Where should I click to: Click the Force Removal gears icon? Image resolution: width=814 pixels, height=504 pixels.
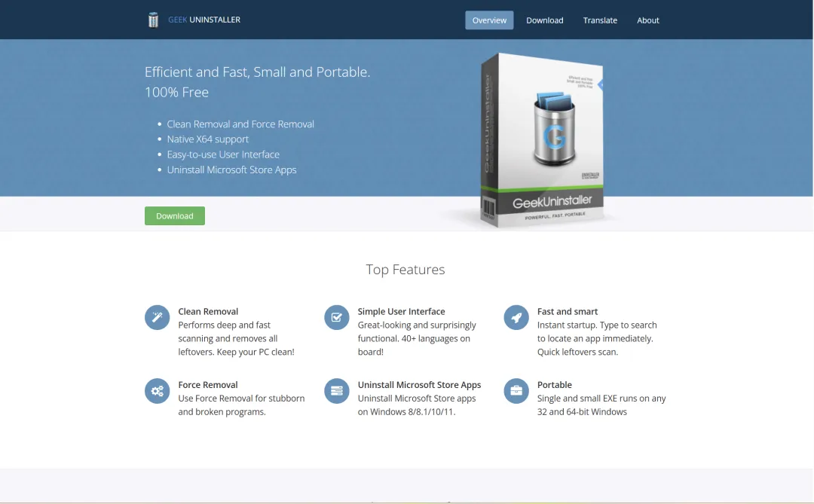[x=158, y=391]
